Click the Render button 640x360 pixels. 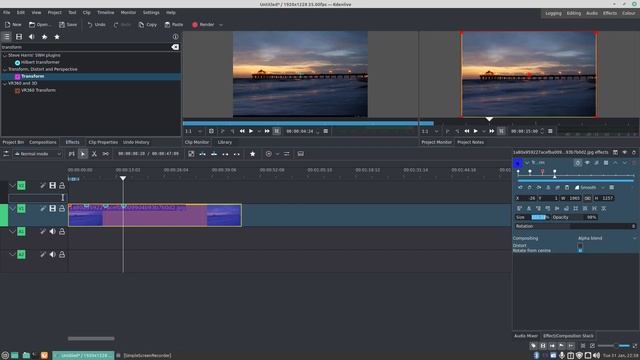tap(203, 25)
